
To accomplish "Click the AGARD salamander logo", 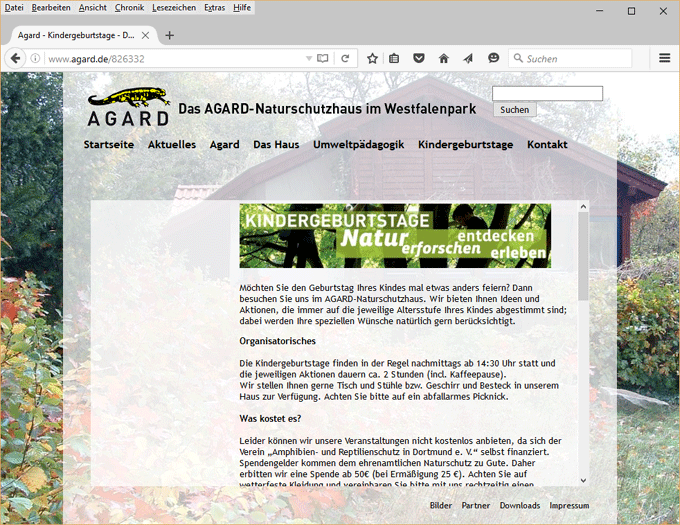I will 128,107.
